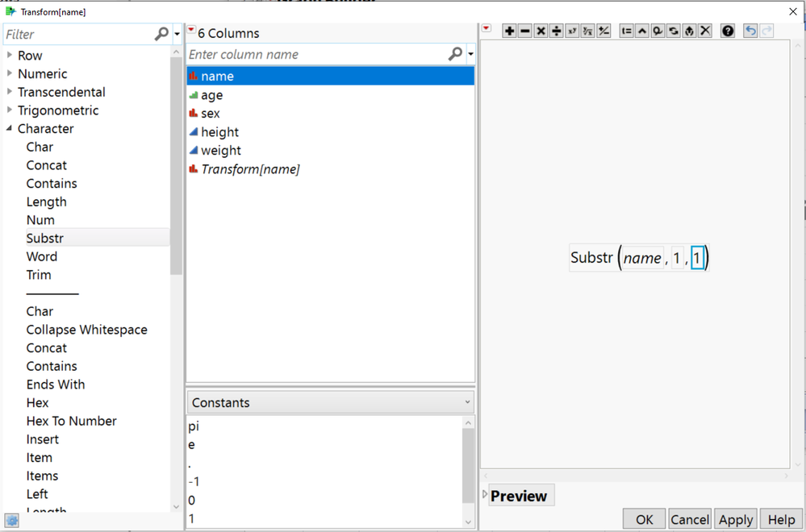Select the name column
The height and width of the screenshot is (532, 806).
tap(330, 76)
